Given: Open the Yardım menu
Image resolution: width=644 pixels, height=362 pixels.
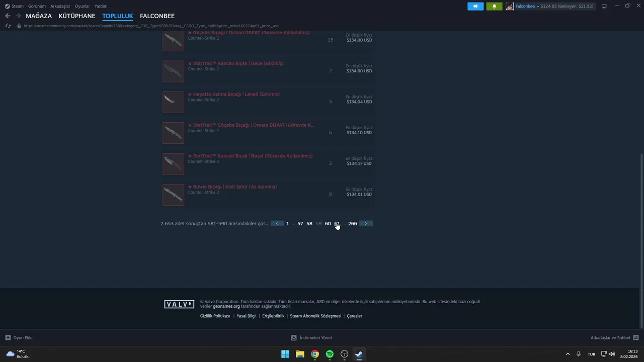Looking at the screenshot, I should (101, 6).
